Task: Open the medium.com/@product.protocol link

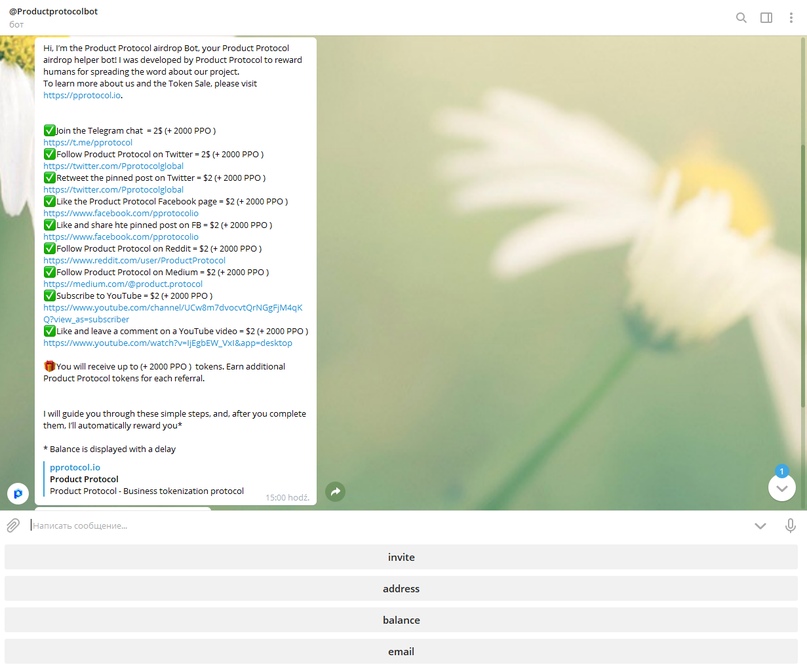Action: point(123,284)
